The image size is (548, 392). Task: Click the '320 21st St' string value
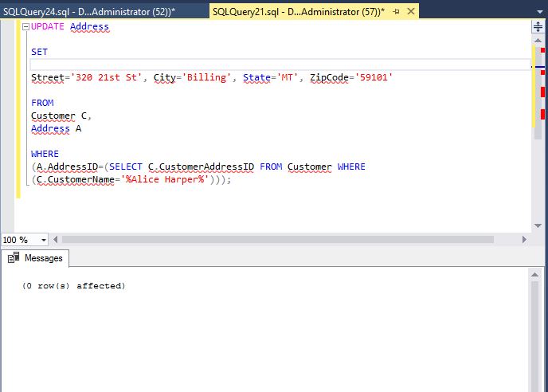108,77
